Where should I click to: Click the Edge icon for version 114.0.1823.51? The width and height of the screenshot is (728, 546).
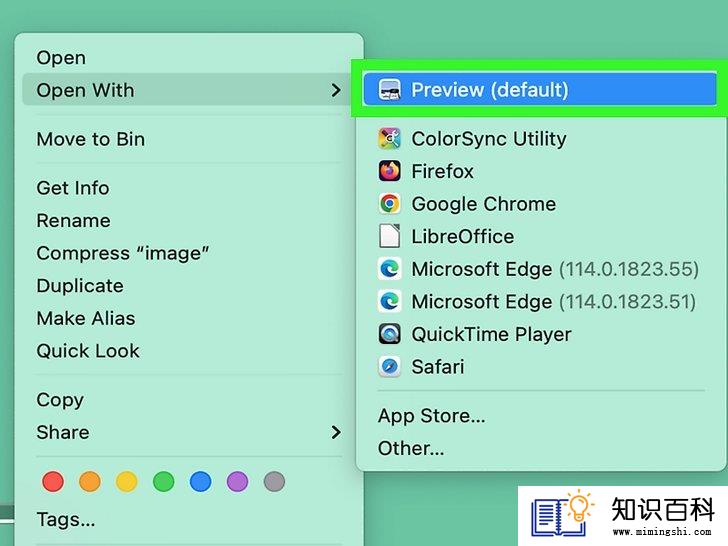coord(390,301)
